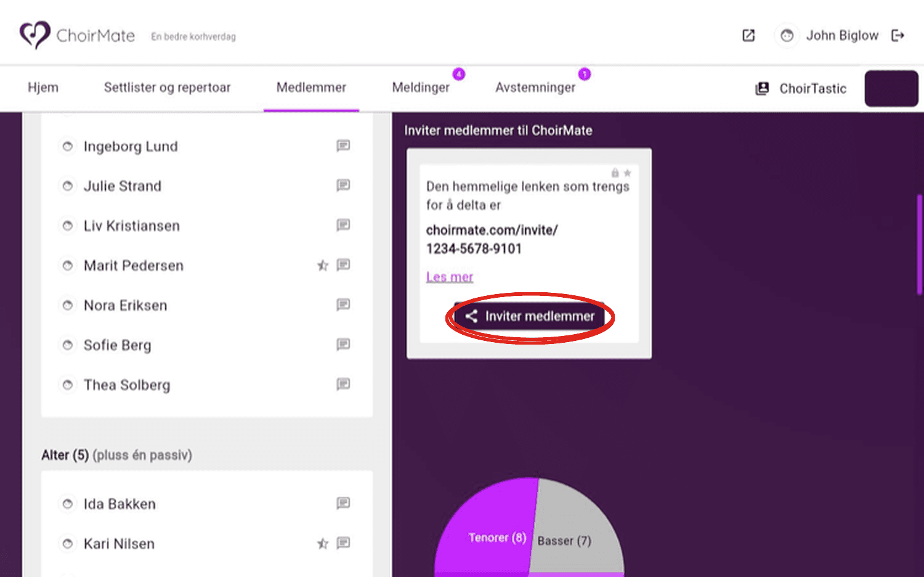Click the John Biglow user name
This screenshot has width=924, height=577.
pyautogui.click(x=842, y=36)
